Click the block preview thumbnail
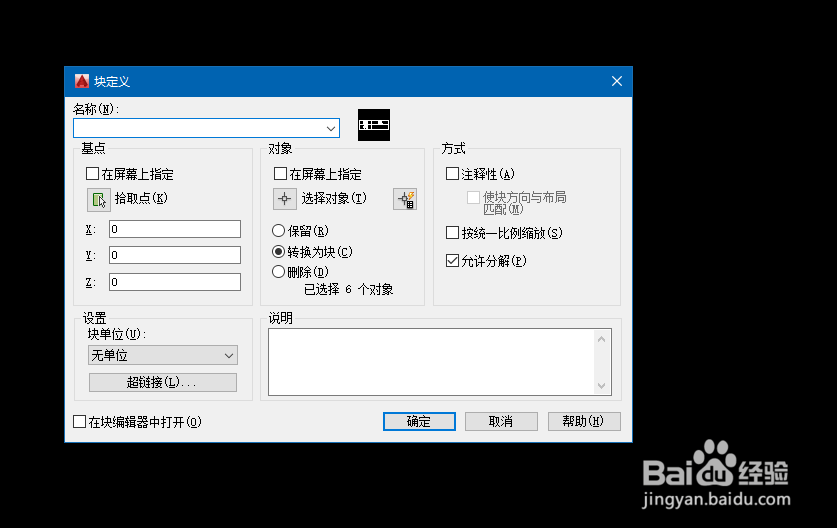The image size is (837, 528). (x=374, y=125)
